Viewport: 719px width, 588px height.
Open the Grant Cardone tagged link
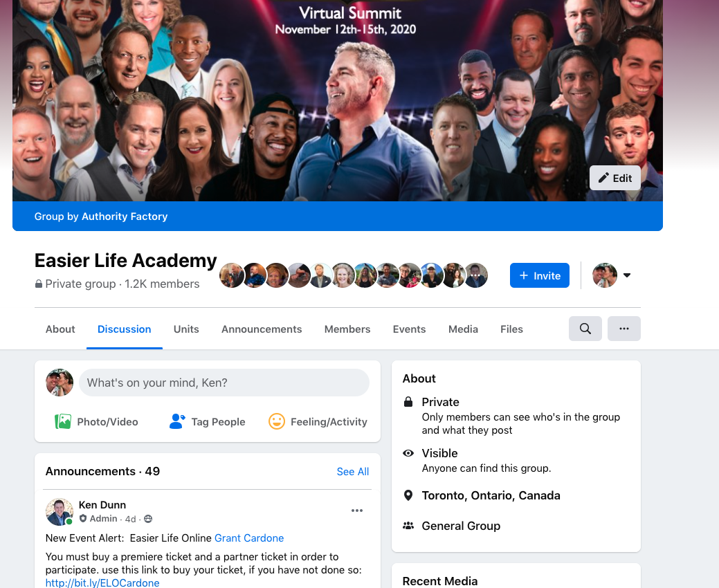(x=249, y=538)
